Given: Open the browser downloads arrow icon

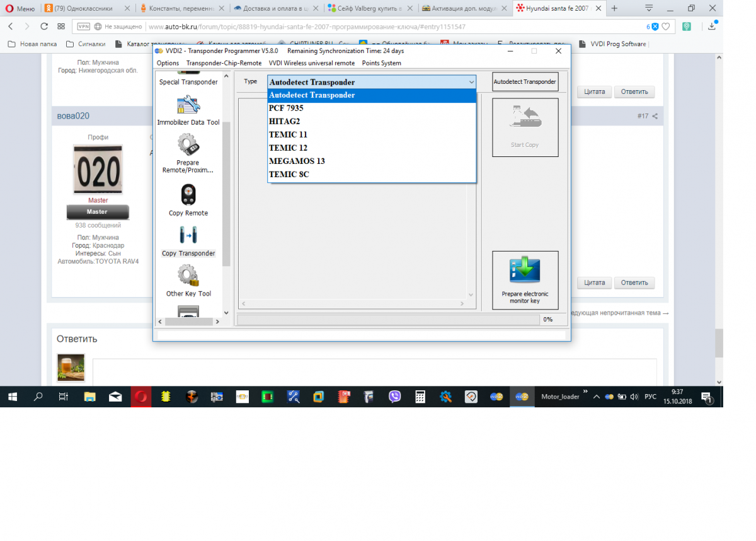Looking at the screenshot, I should pos(712,26).
